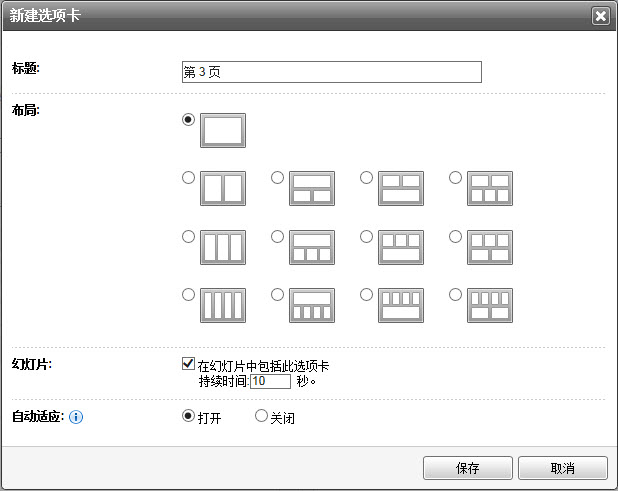The image size is (618, 491).
Task: Click the two-top one-bottom layout thumbnail
Action: [400, 188]
